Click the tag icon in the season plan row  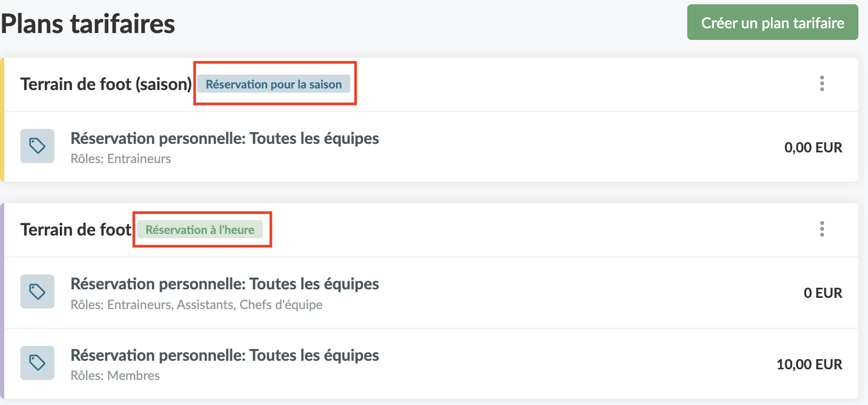(x=37, y=146)
